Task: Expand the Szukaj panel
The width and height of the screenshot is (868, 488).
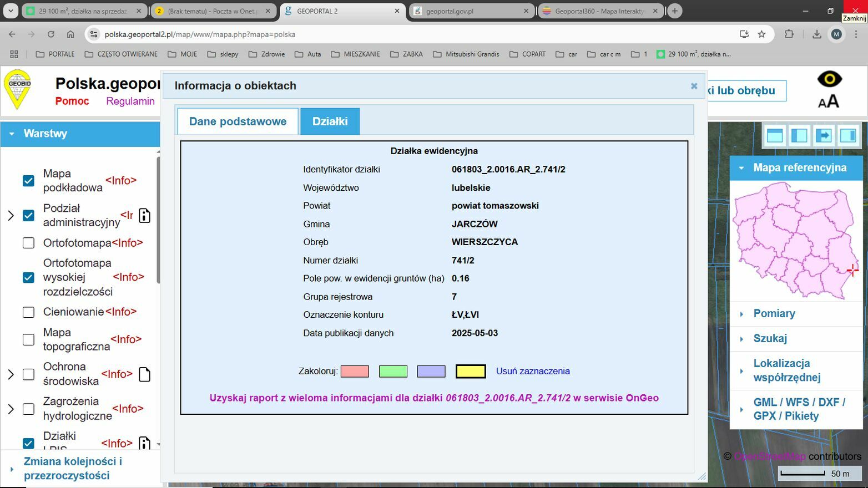Action: tap(796, 339)
